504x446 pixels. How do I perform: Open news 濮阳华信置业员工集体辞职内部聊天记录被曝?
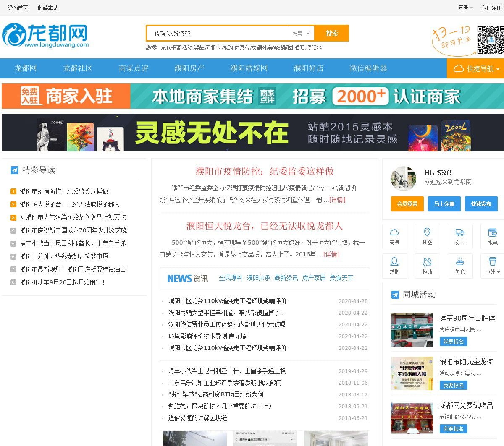coord(227,324)
